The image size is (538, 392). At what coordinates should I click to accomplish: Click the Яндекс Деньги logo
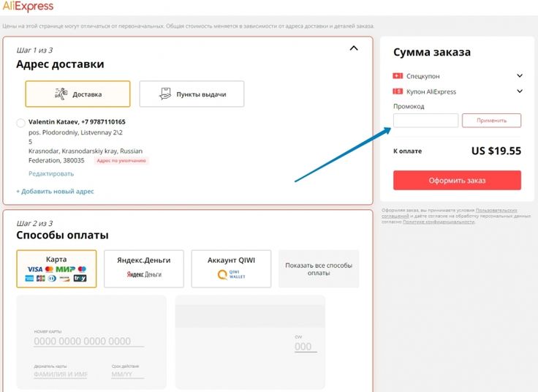click(144, 274)
